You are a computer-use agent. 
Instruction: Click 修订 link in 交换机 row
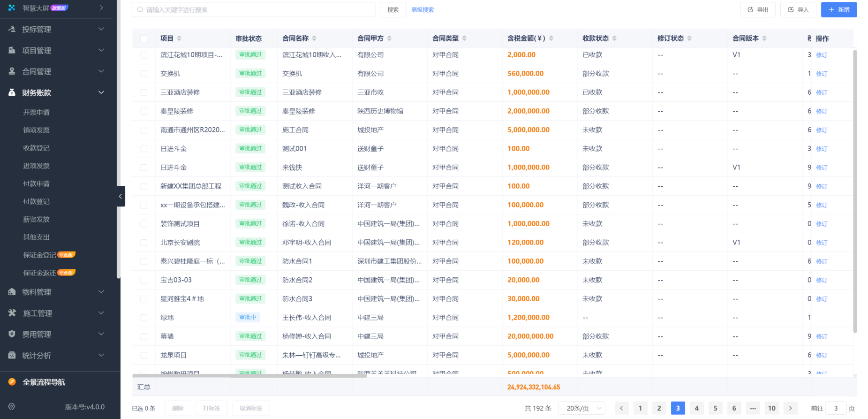click(x=822, y=74)
